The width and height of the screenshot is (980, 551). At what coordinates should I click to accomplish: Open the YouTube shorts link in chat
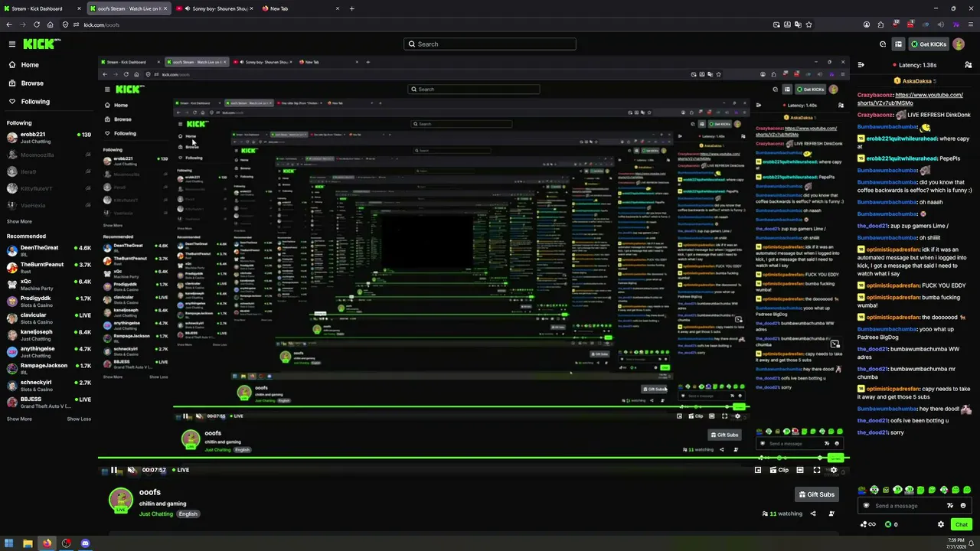pos(910,99)
